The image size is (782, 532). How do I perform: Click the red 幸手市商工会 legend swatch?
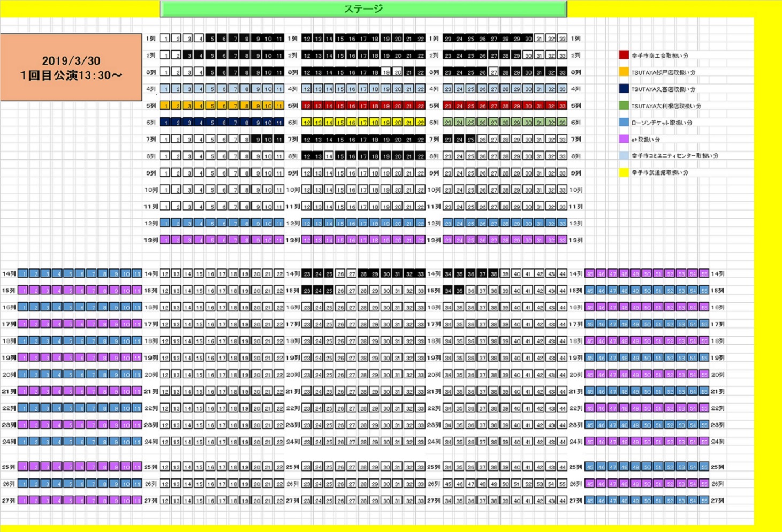(x=624, y=55)
